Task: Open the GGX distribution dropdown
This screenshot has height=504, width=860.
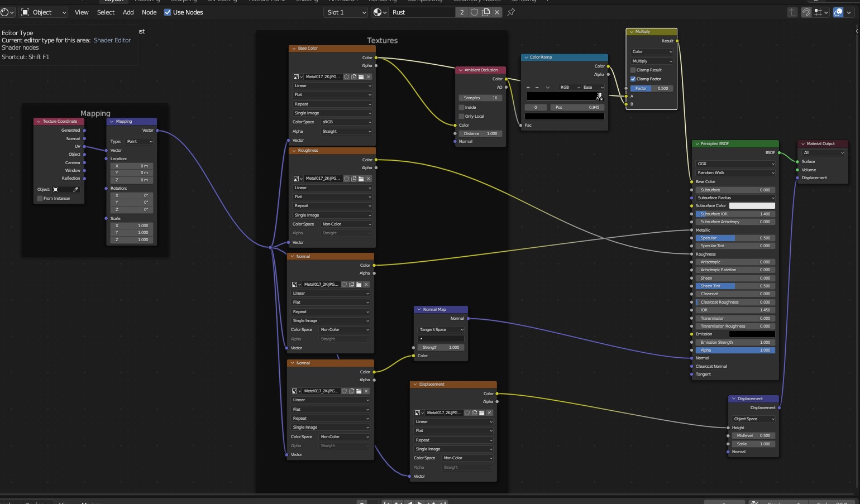Action: (735, 164)
